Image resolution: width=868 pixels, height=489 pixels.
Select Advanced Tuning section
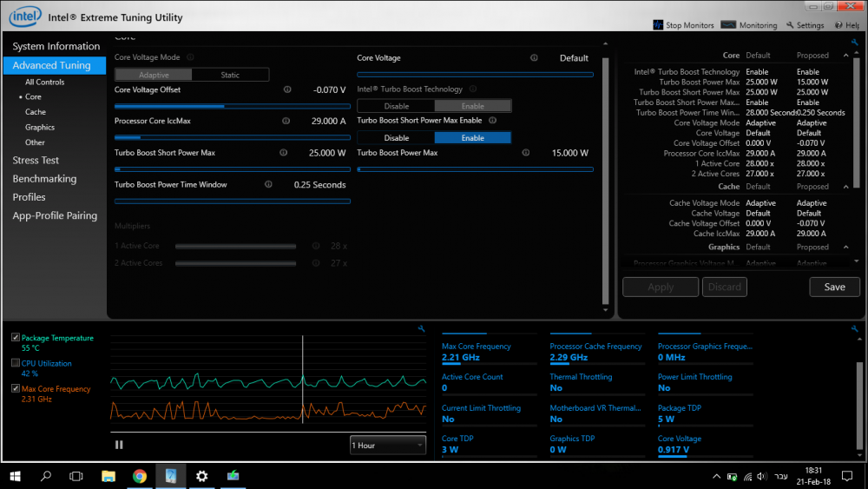pos(54,65)
